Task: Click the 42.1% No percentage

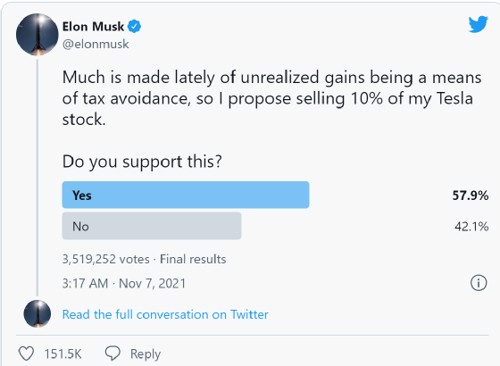Action: (x=471, y=227)
